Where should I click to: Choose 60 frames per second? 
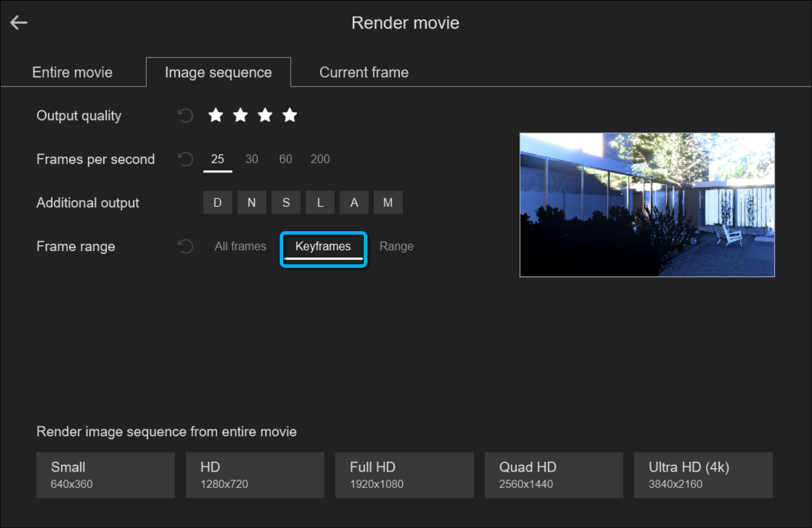[x=286, y=159]
